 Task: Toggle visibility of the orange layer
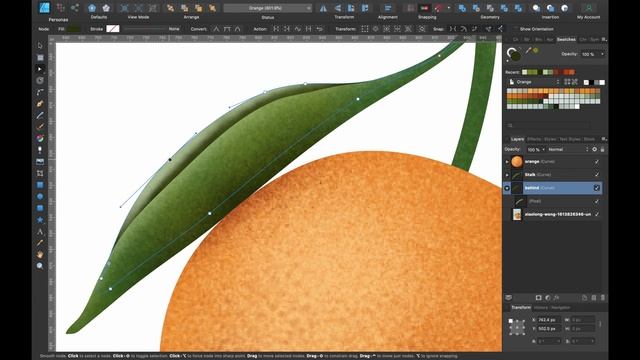[x=597, y=162]
